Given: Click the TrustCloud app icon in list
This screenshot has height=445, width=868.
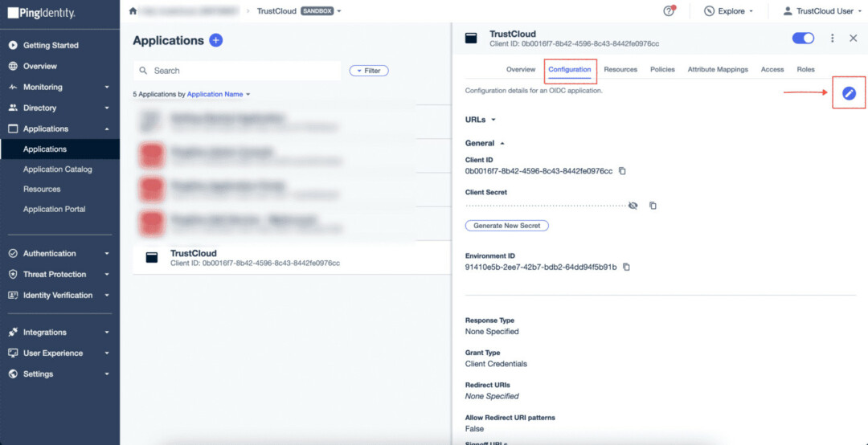Looking at the screenshot, I should [150, 257].
